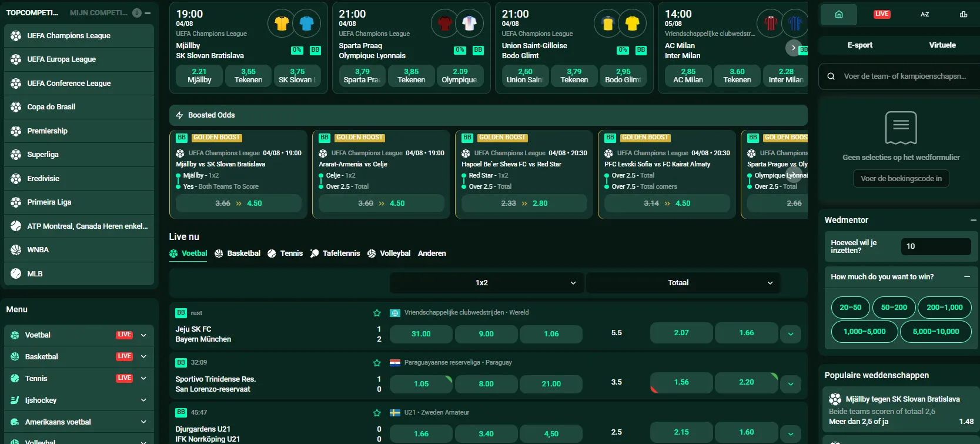The height and width of the screenshot is (444, 980).
Task: Expand Ijshockey in the Menu
Action: coord(143,400)
